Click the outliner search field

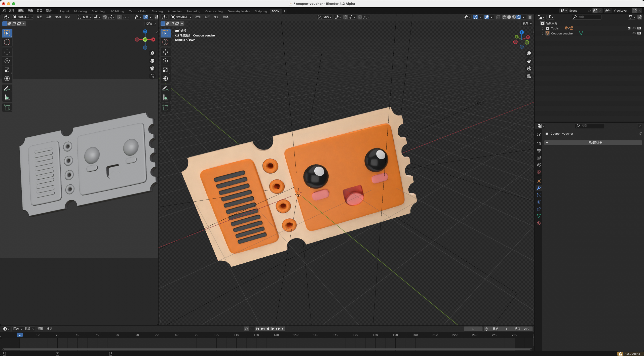pos(587,17)
